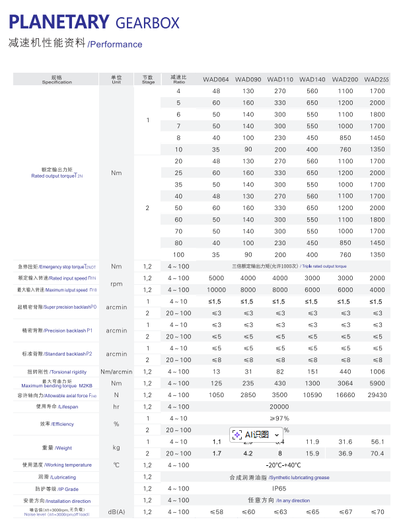Select the WAD200 column header
Screen dimensions: 401x532
point(345,79)
